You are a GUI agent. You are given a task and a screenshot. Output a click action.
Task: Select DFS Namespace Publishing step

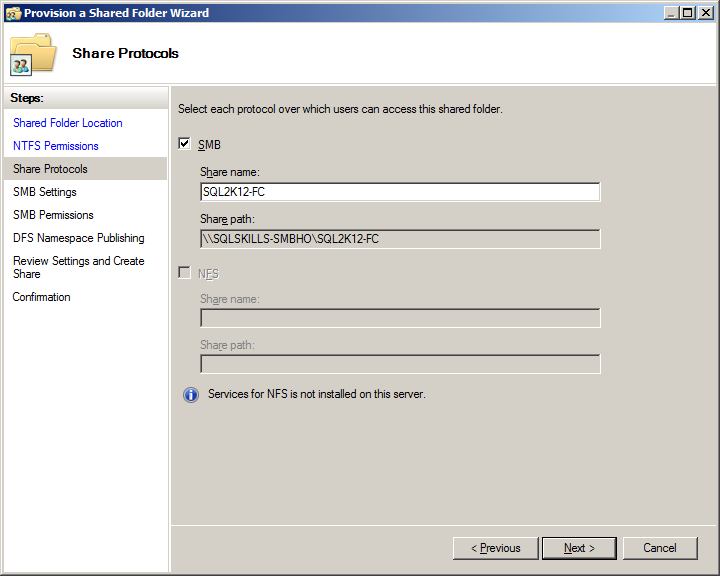tap(79, 238)
